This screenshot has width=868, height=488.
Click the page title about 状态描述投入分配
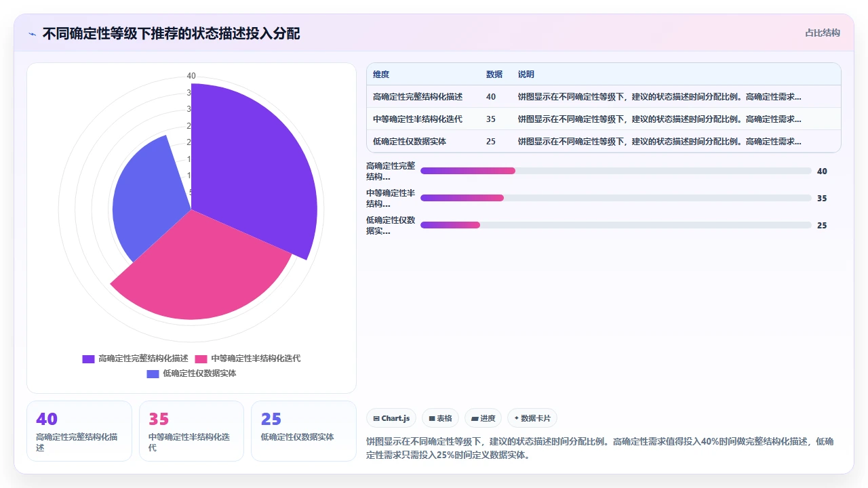click(x=171, y=34)
